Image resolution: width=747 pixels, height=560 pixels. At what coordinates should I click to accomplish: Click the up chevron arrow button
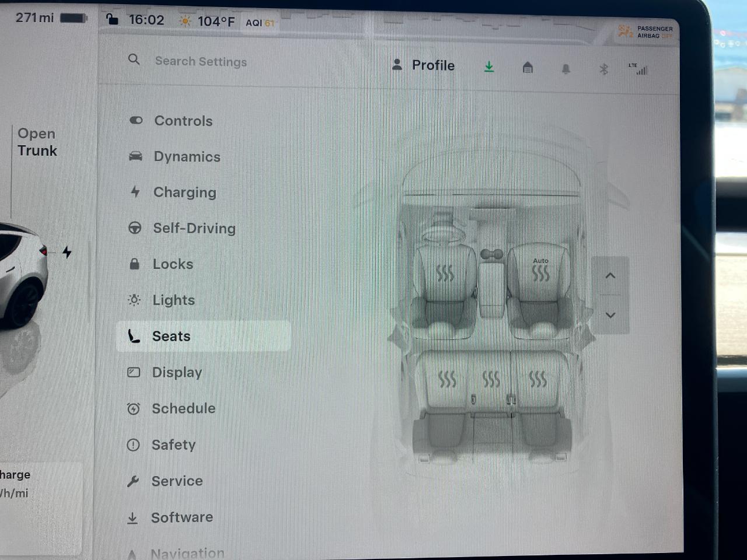coord(610,276)
